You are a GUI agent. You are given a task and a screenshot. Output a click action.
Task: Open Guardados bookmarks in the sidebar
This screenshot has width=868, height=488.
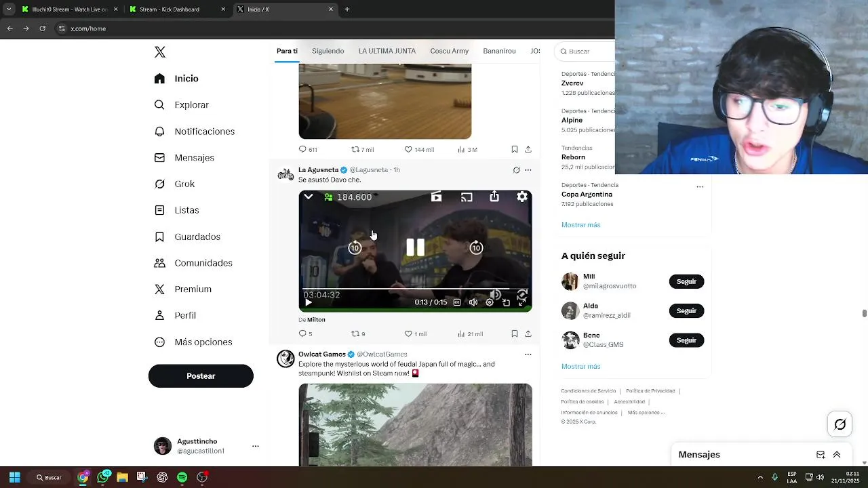pyautogui.click(x=187, y=237)
